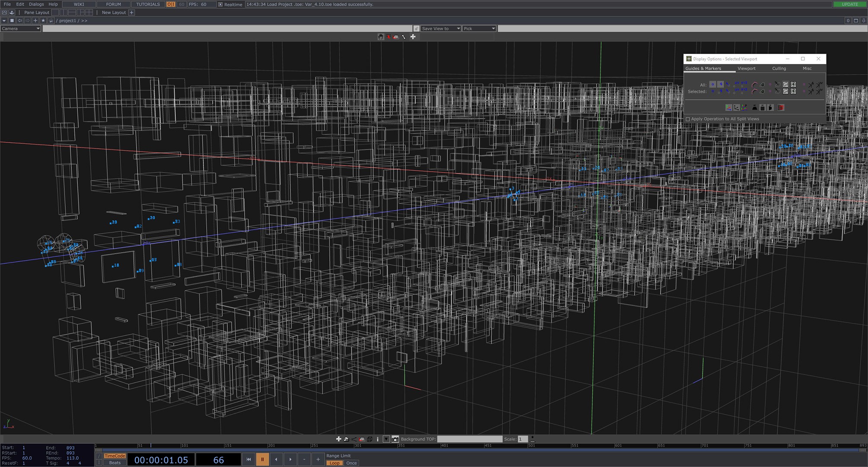Enable Apply Operation to All Split Views
868x467 pixels.
(x=688, y=119)
